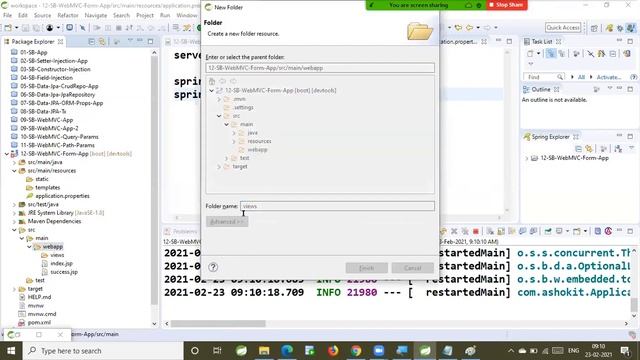Open the File menu
Image resolution: width=640 pixels, height=360 pixels.
[8, 15]
